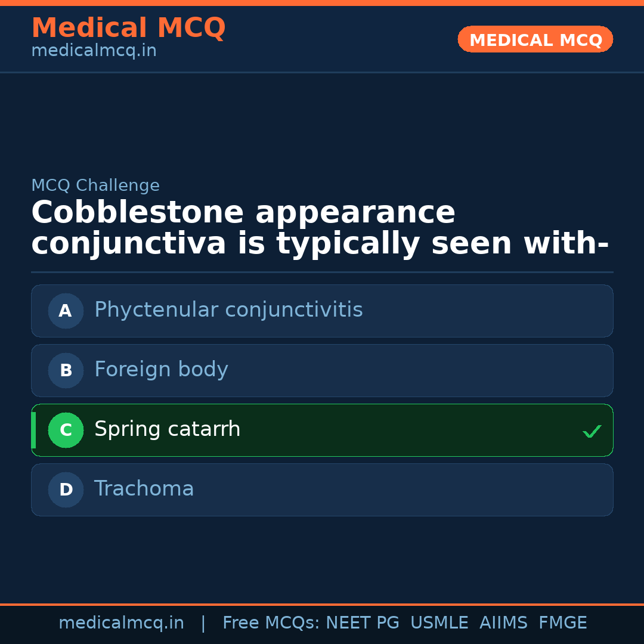Click the MCQ Challenge label

coord(95,186)
